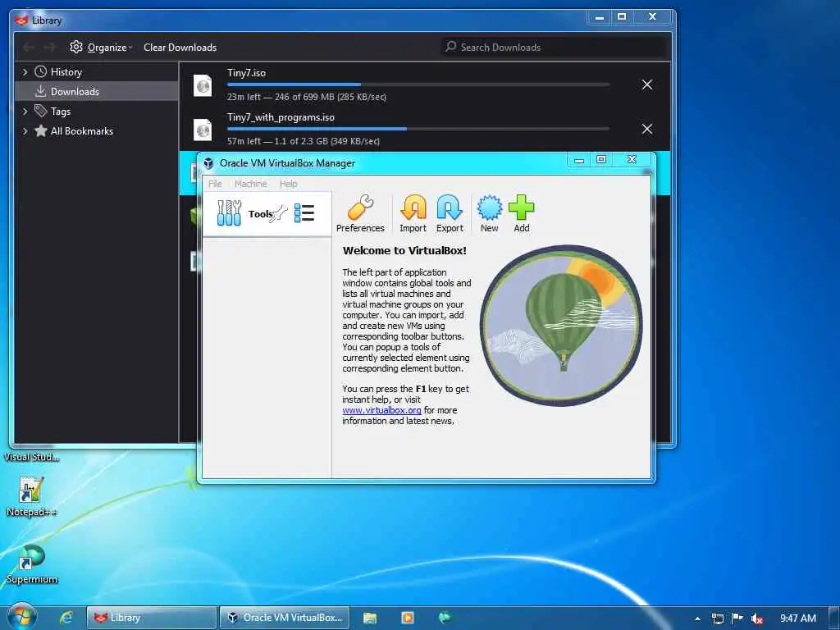The width and height of the screenshot is (840, 630).
Task: Launch Internet Explorer from taskbar
Action: point(66,618)
